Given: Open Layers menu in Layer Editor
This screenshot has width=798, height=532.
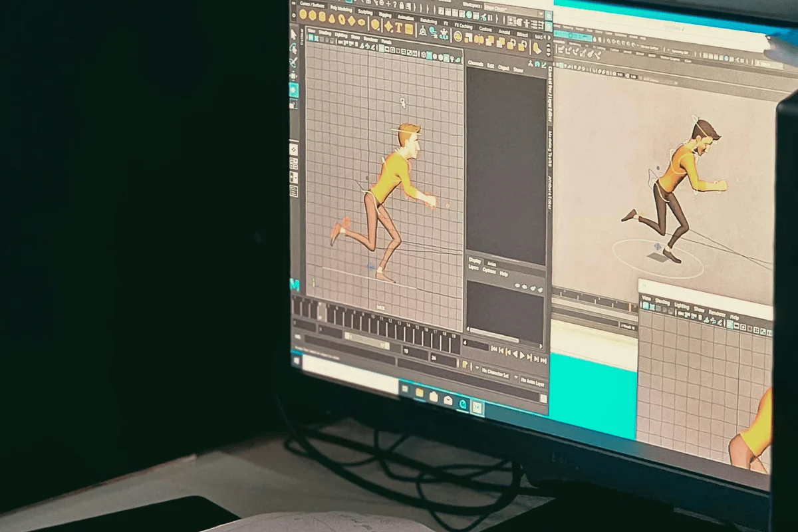Looking at the screenshot, I should tap(473, 267).
